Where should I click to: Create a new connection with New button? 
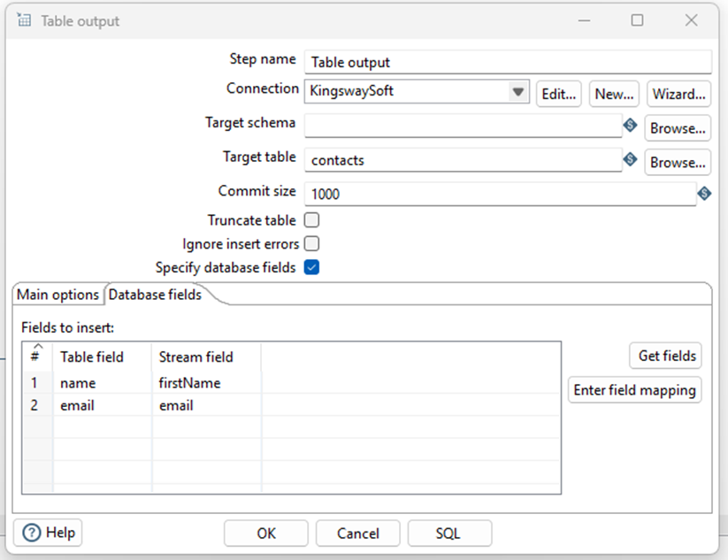[614, 94]
